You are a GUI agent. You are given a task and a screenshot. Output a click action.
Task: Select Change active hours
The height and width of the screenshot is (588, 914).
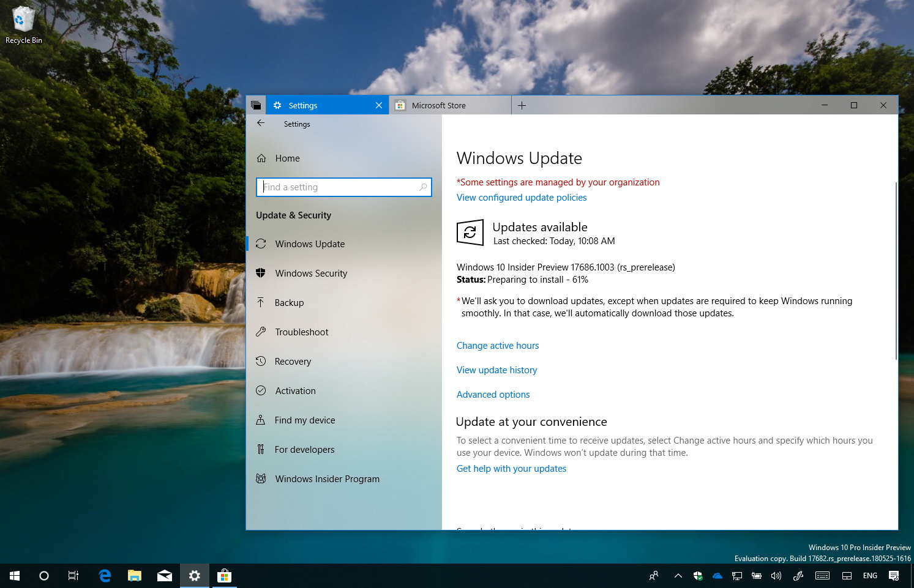pyautogui.click(x=498, y=345)
